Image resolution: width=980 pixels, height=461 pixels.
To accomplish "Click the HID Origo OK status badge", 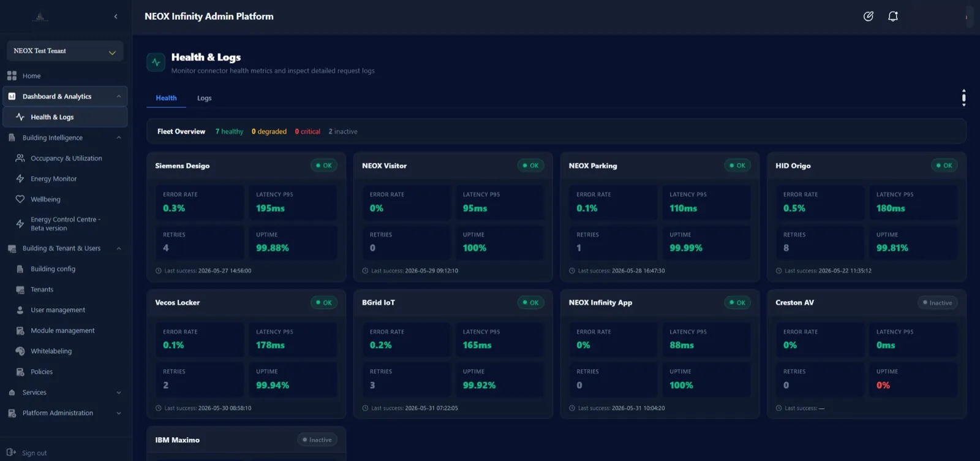I will (944, 166).
